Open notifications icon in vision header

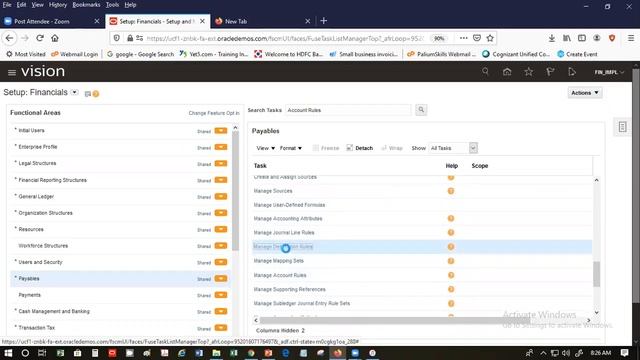pyautogui.click(x=572, y=72)
